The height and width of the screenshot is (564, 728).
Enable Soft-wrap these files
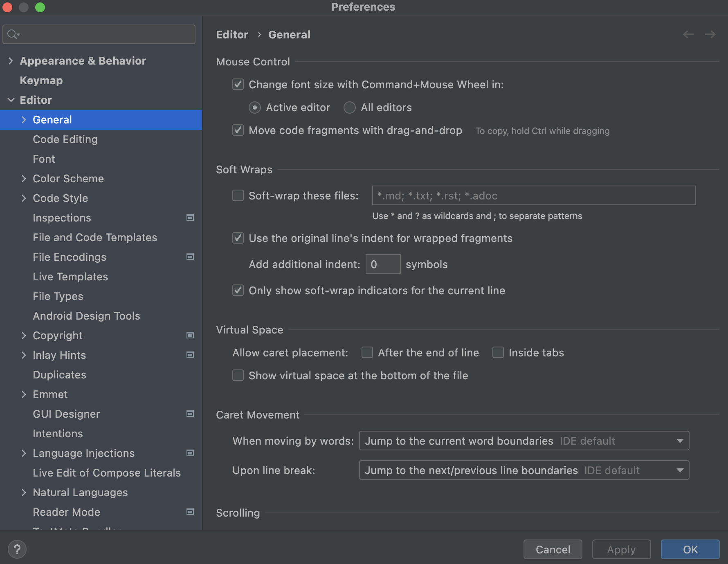coord(238,195)
